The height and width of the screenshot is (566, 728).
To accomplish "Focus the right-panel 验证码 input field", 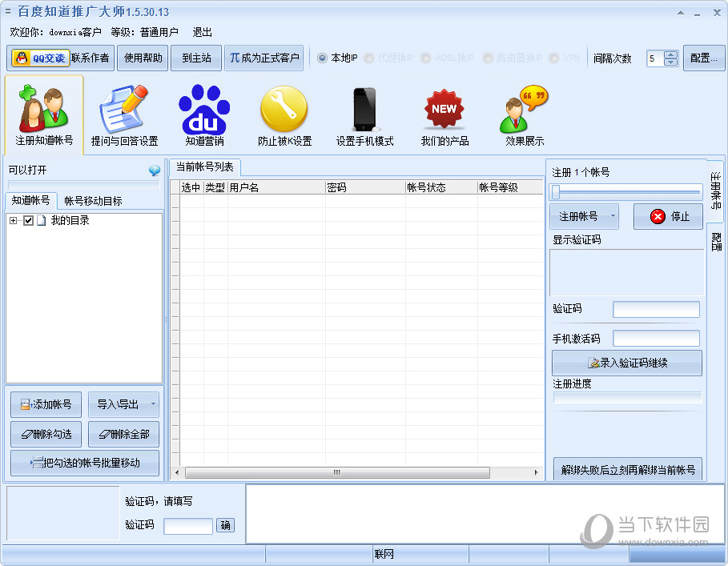I will click(x=656, y=310).
